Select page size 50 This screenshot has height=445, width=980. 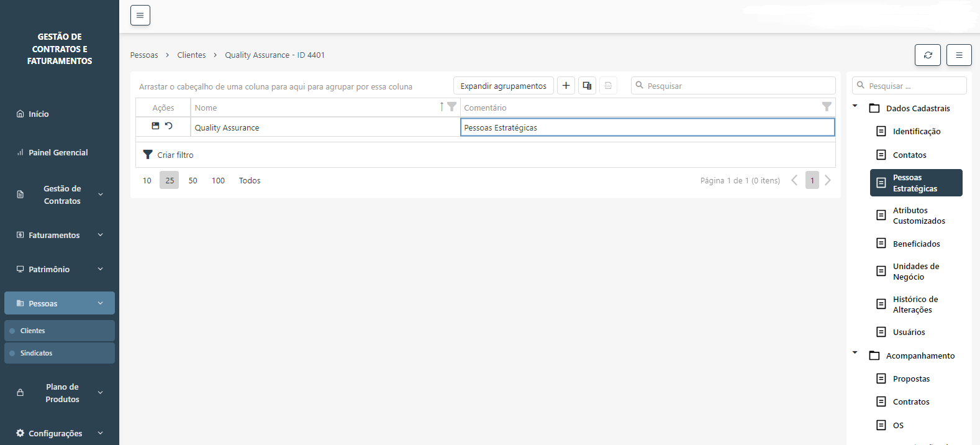(193, 180)
